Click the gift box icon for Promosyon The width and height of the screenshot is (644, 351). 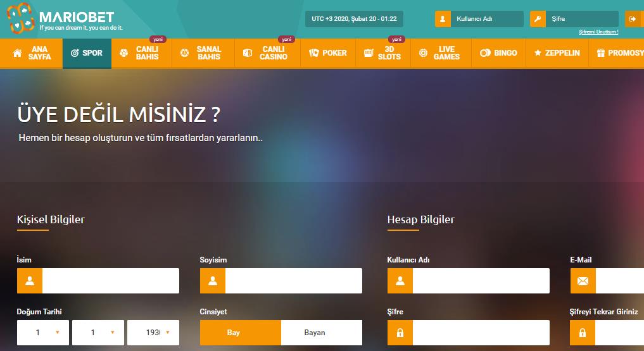(600, 53)
